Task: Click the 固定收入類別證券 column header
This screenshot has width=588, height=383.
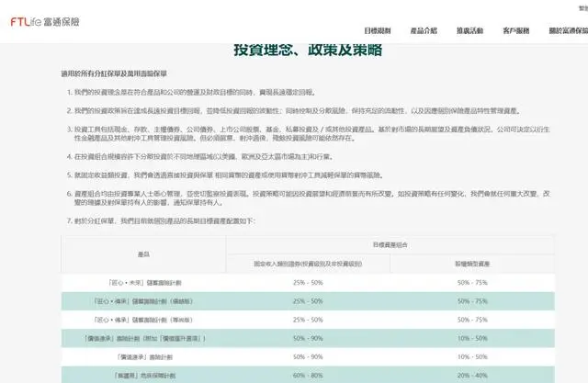Action: (x=308, y=264)
